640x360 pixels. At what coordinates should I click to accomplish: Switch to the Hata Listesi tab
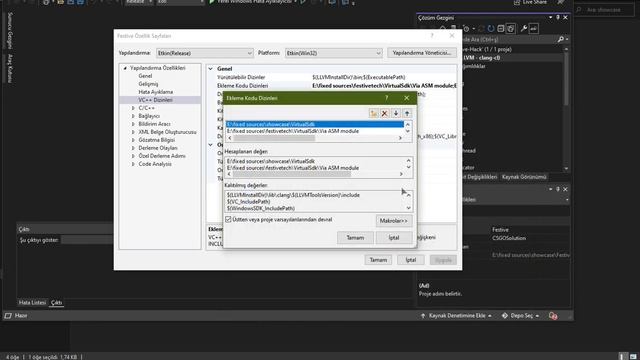click(x=32, y=302)
